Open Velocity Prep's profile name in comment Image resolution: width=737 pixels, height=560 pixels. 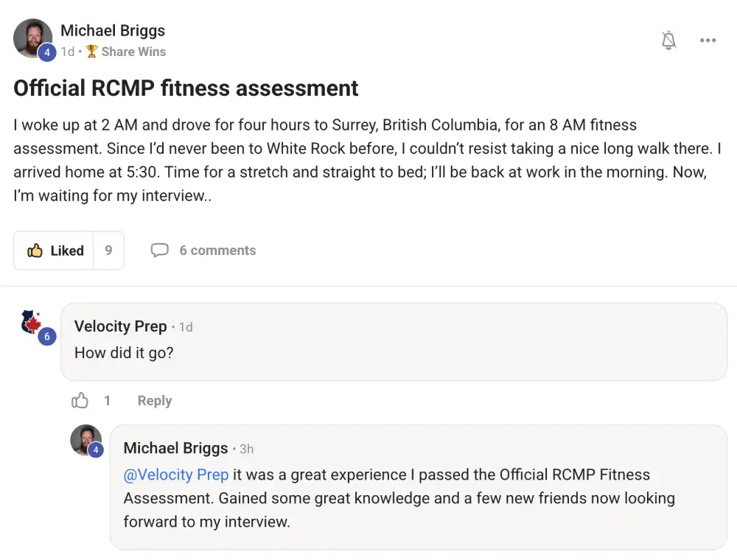(x=120, y=326)
